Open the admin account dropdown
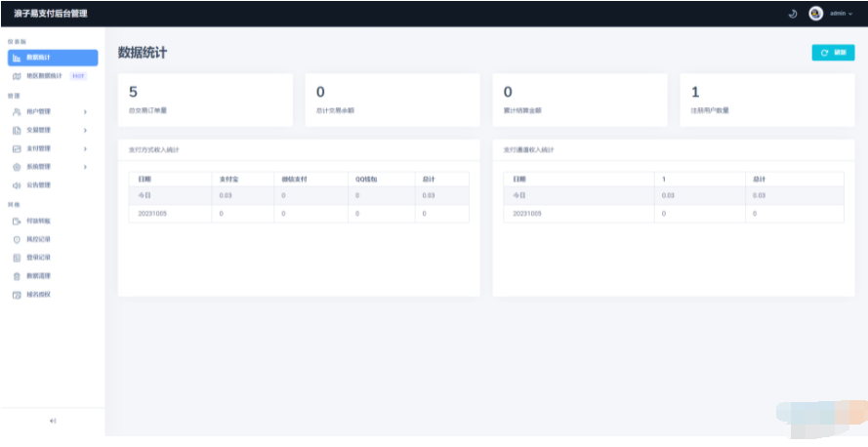The width and height of the screenshot is (868, 447). click(839, 14)
